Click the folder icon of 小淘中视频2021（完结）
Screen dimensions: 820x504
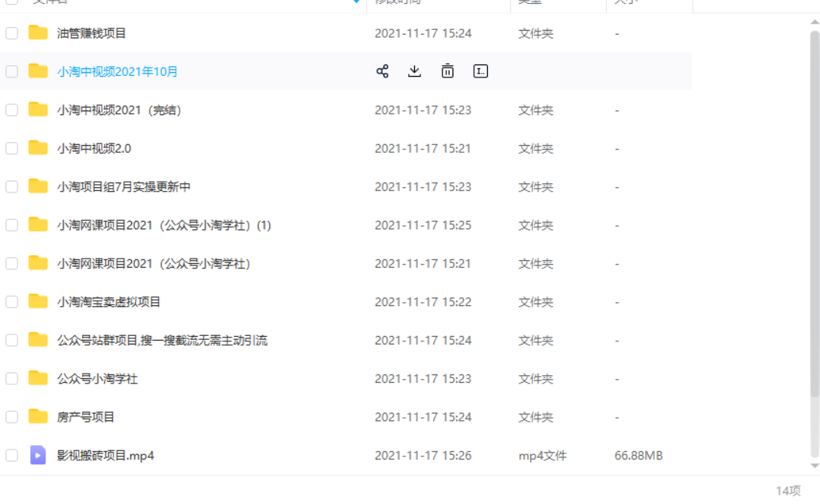point(38,110)
